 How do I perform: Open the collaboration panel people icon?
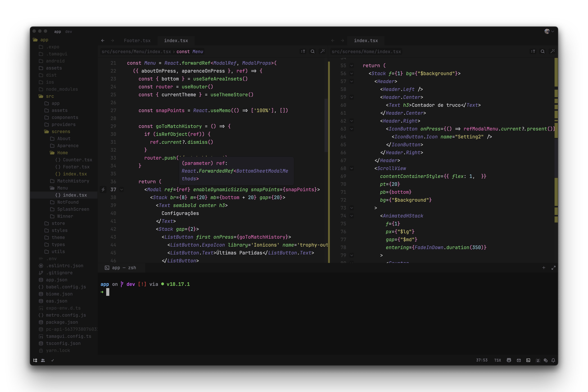click(x=43, y=360)
